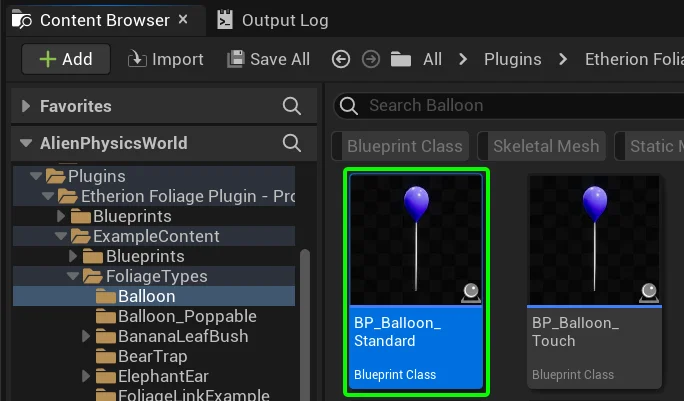The height and width of the screenshot is (401, 684).
Task: Toggle the Blueprint Class filter
Action: pyautogui.click(x=403, y=146)
